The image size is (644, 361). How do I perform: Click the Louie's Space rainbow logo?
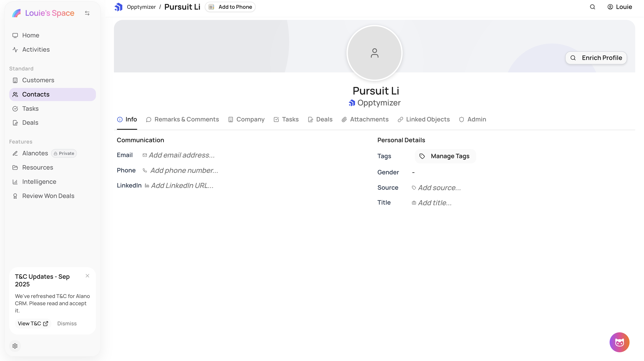point(16,13)
